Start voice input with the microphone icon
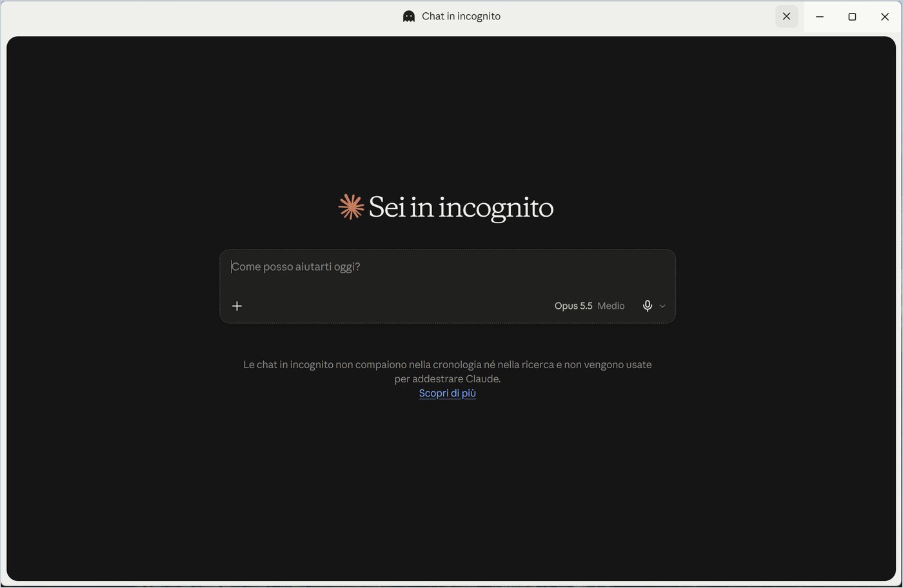 [x=648, y=306]
